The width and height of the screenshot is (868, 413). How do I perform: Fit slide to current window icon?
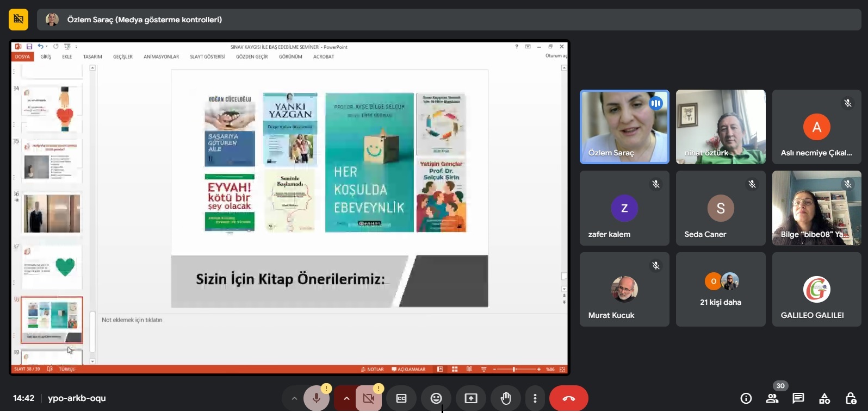562,370
